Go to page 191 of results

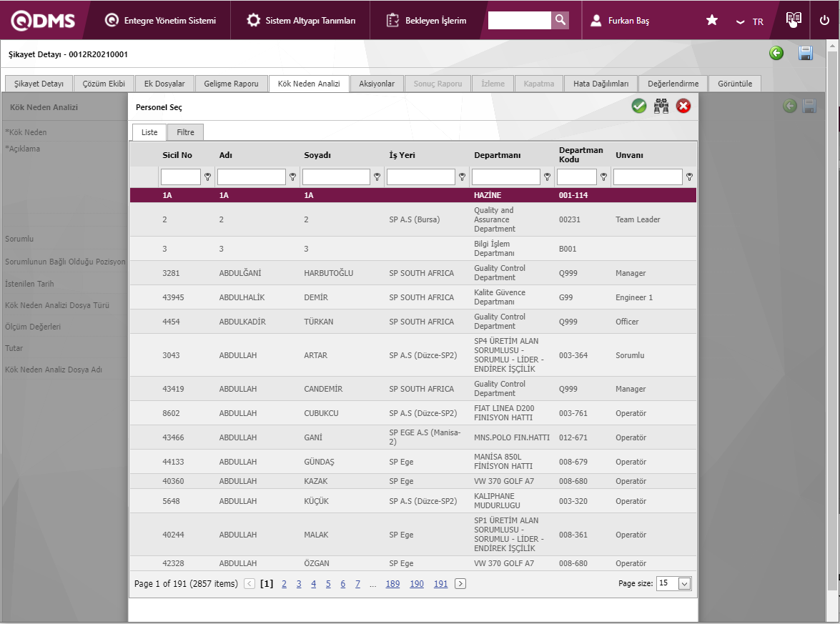440,584
